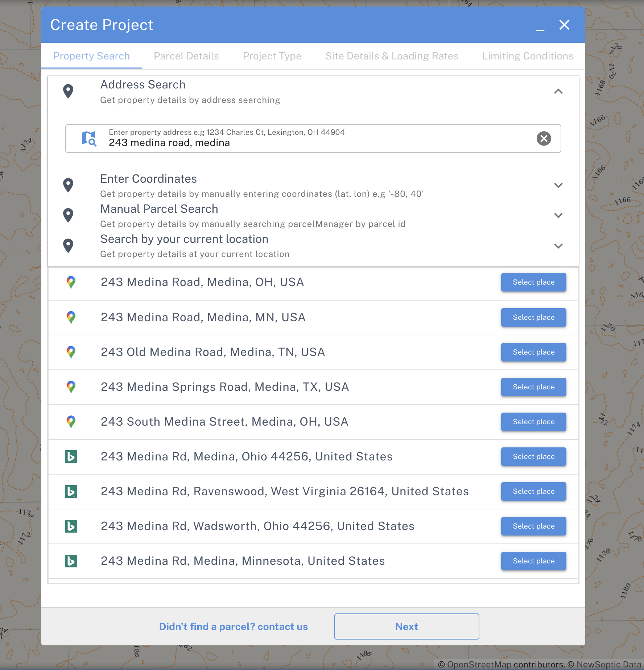Click Google Maps icon for Medina, MN result
The image size is (644, 670).
pos(71,318)
